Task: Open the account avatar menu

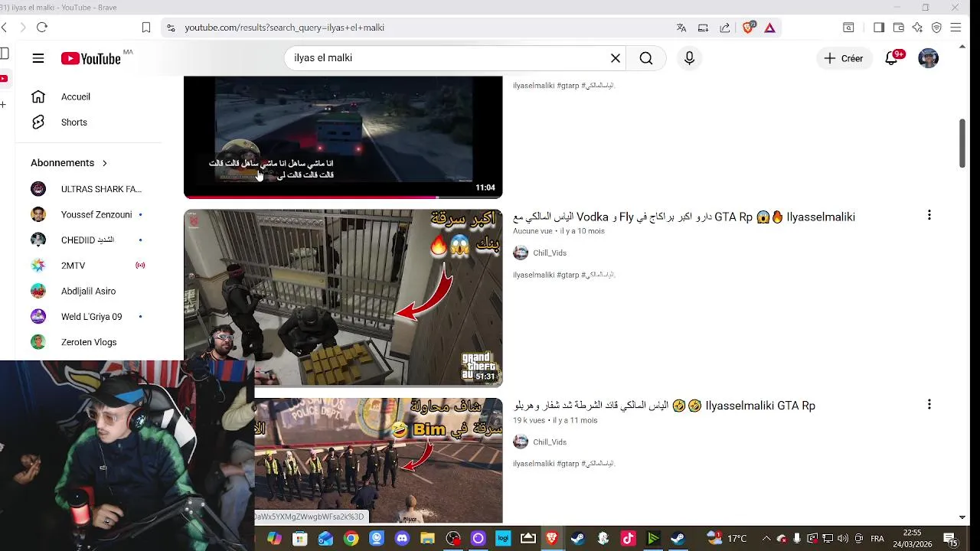Action: (928, 58)
